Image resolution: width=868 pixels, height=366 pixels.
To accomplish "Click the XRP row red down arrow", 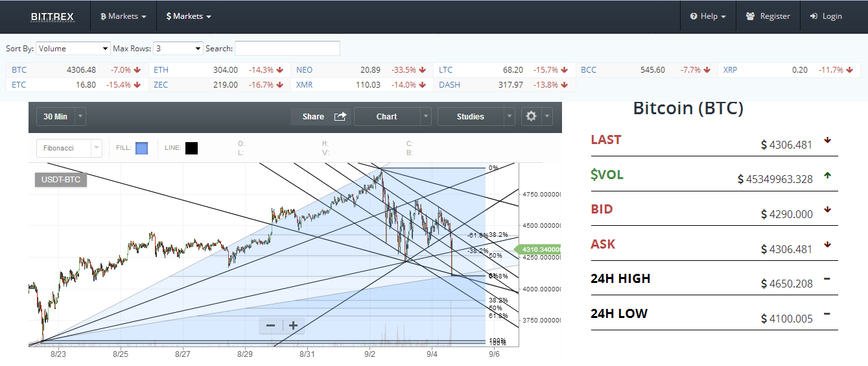I will (x=849, y=70).
